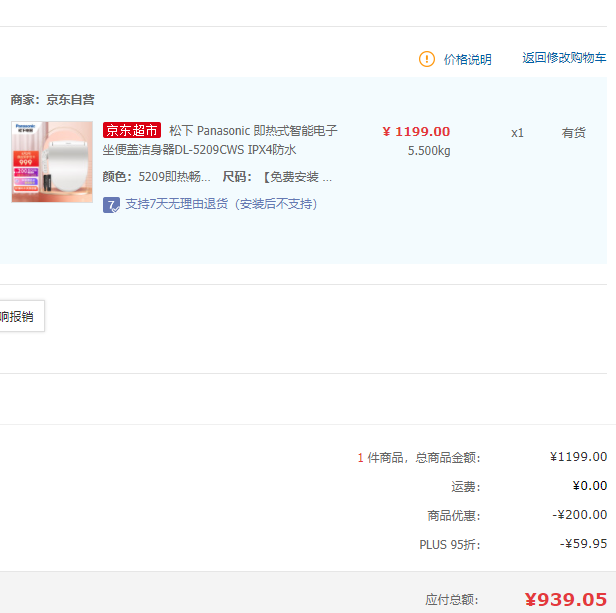
Task: Click the quantity x1 text
Action: click(x=517, y=133)
